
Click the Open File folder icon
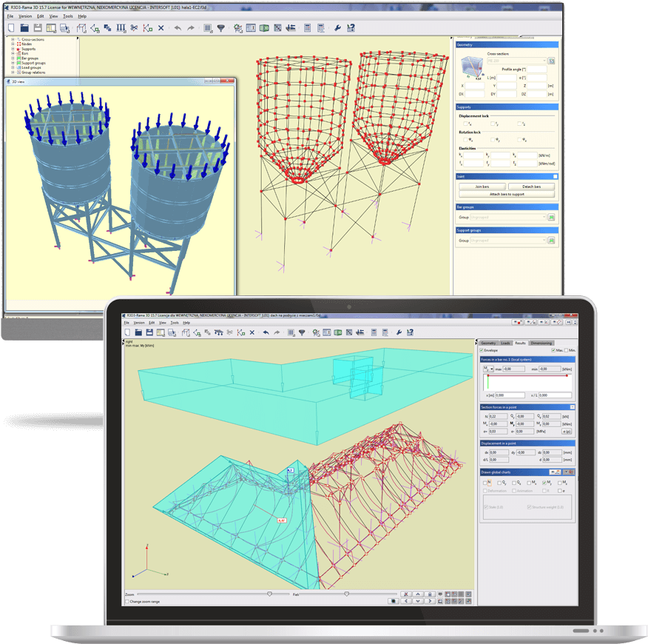[x=25, y=27]
